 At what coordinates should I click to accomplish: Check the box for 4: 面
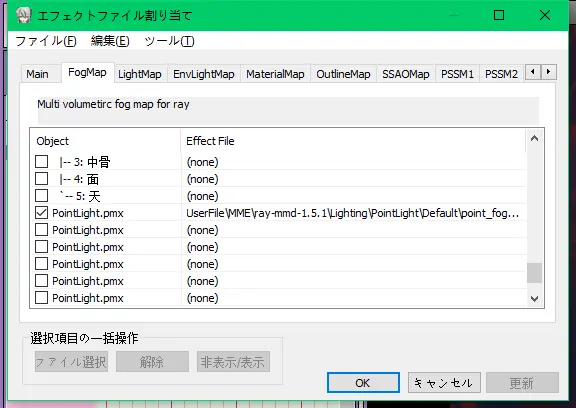(42, 179)
